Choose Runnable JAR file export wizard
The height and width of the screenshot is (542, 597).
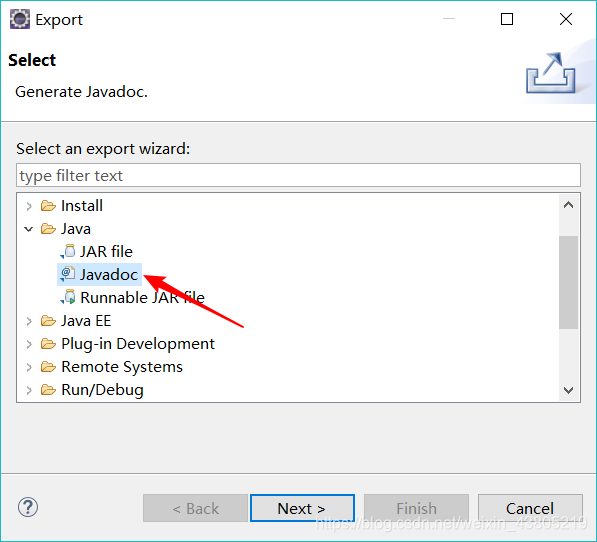coord(142,298)
